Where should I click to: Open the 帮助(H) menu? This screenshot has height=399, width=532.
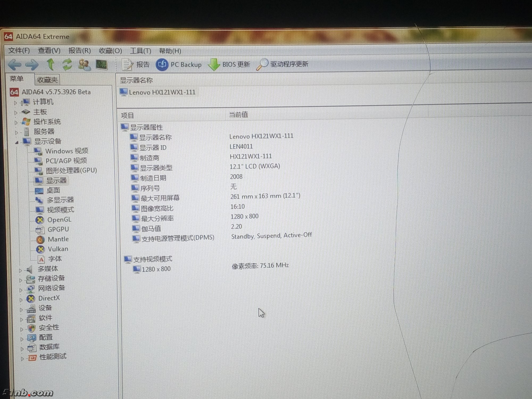tap(170, 51)
